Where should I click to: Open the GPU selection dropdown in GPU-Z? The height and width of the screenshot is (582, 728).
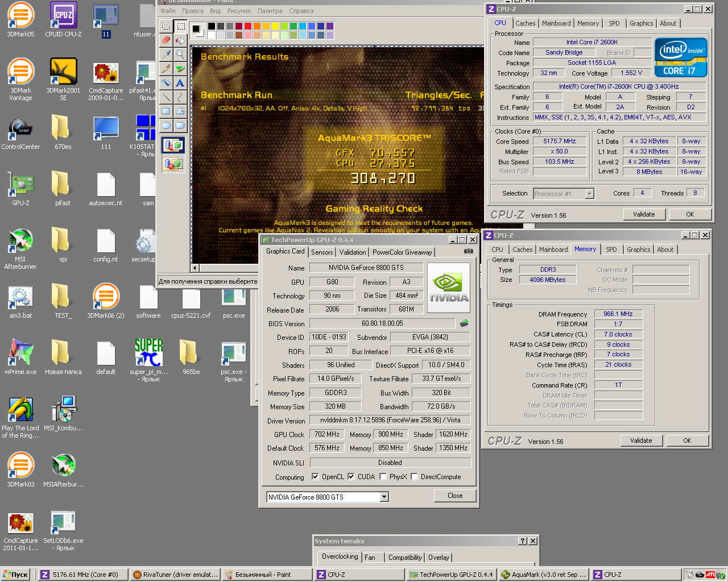coord(384,497)
